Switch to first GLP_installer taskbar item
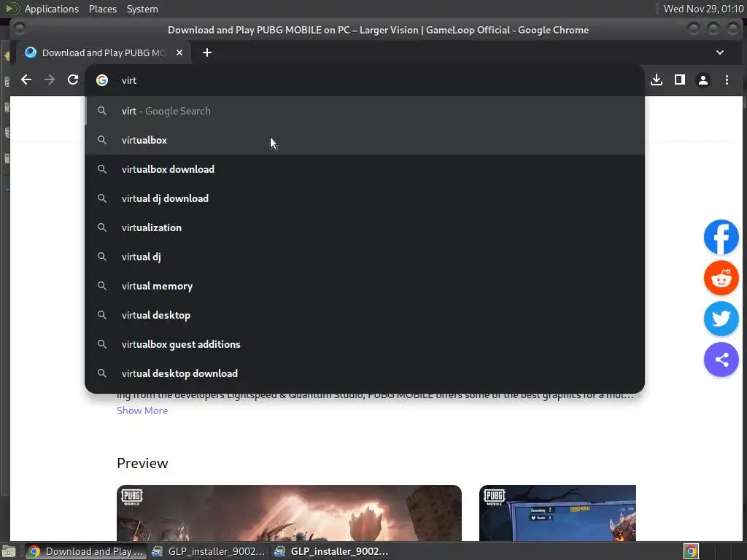 point(208,551)
